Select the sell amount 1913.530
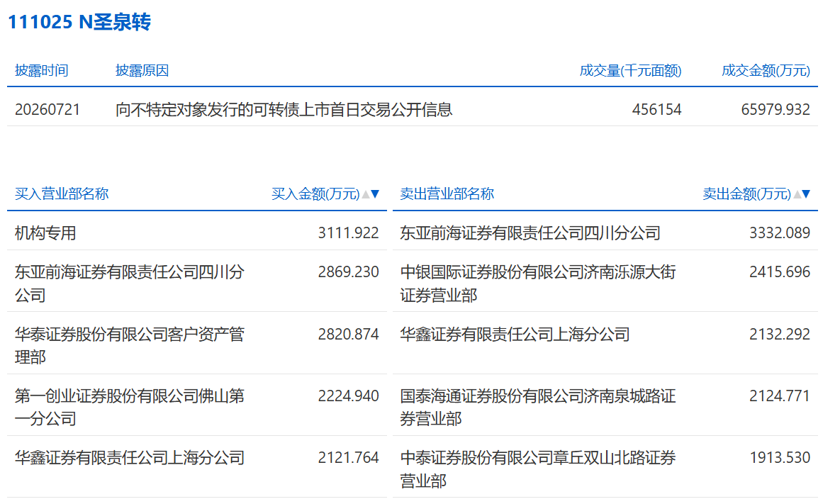This screenshot has height=504, width=823. [780, 457]
